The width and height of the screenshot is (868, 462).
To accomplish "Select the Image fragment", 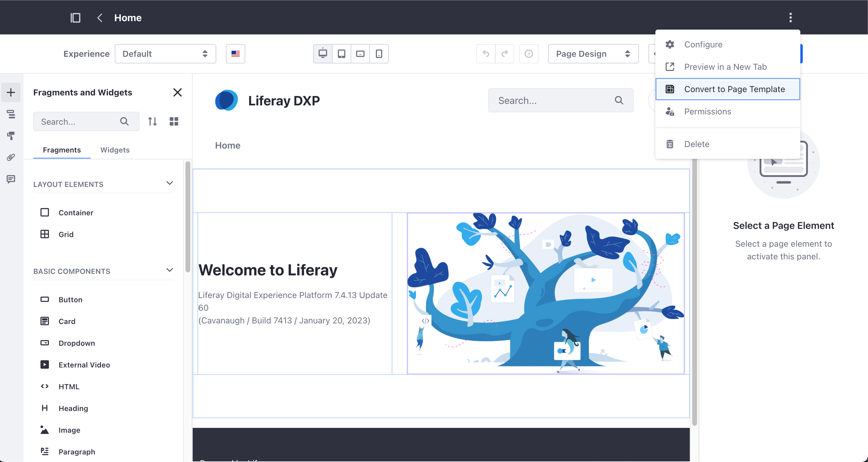I will 103,430.
